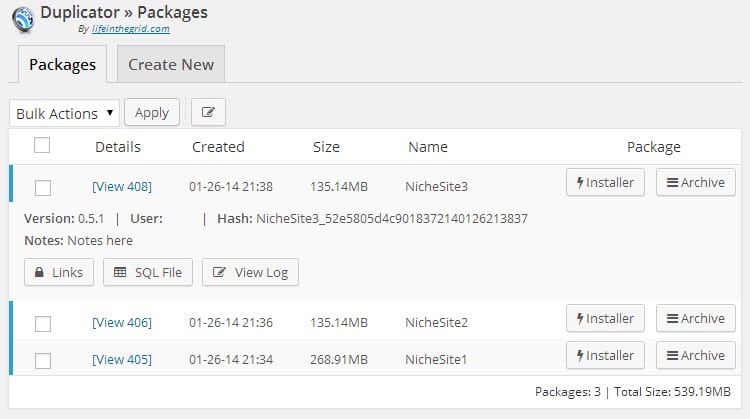Toggle the select-all checkbox in header
The width and height of the screenshot is (750, 419).
pyautogui.click(x=42, y=146)
